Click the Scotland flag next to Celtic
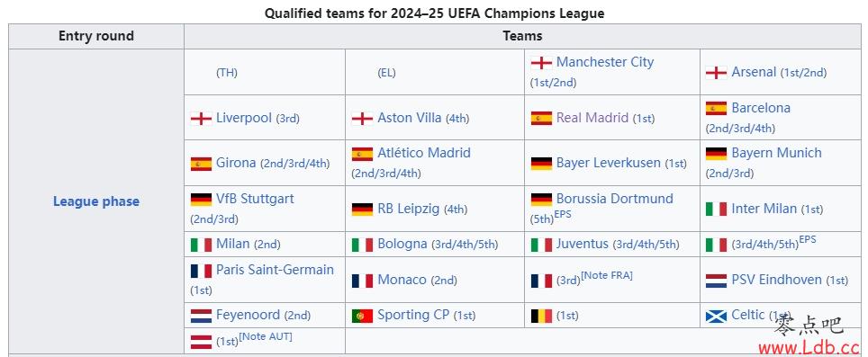 click(x=716, y=316)
